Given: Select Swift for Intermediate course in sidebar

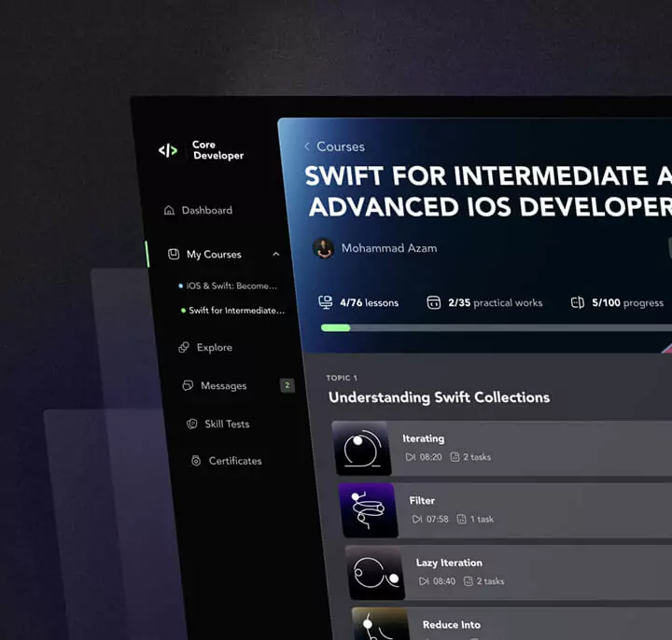Looking at the screenshot, I should pyautogui.click(x=236, y=311).
